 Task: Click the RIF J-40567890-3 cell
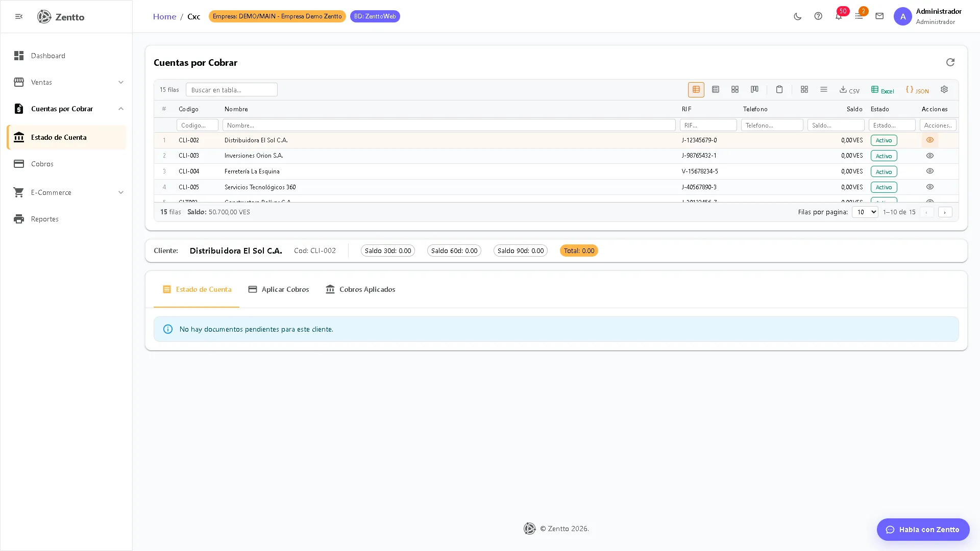coord(699,187)
